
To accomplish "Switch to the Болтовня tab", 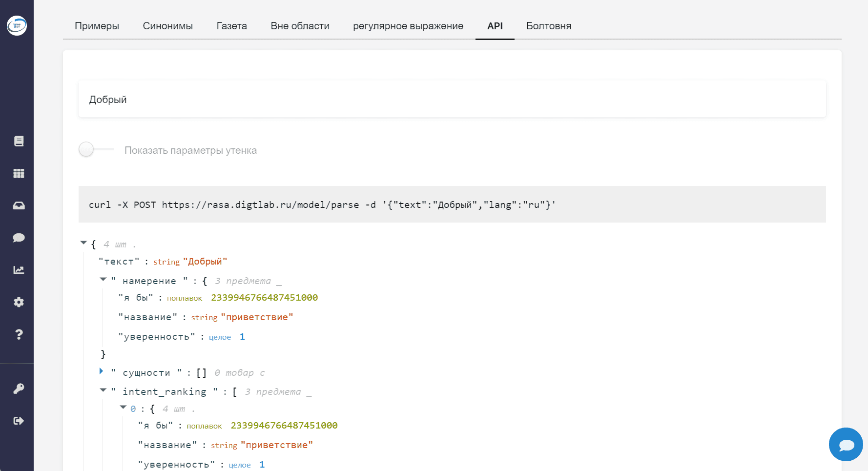I will tap(549, 26).
